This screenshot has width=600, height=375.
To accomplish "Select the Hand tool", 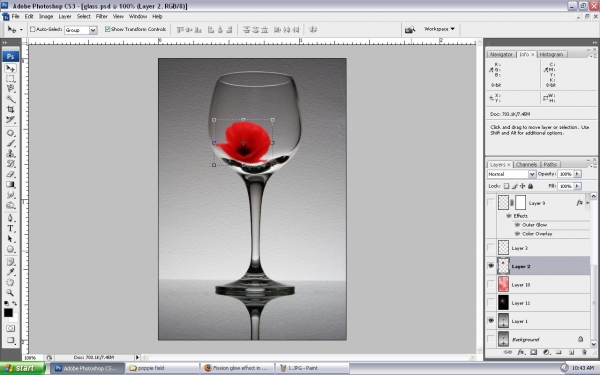I will (x=10, y=283).
